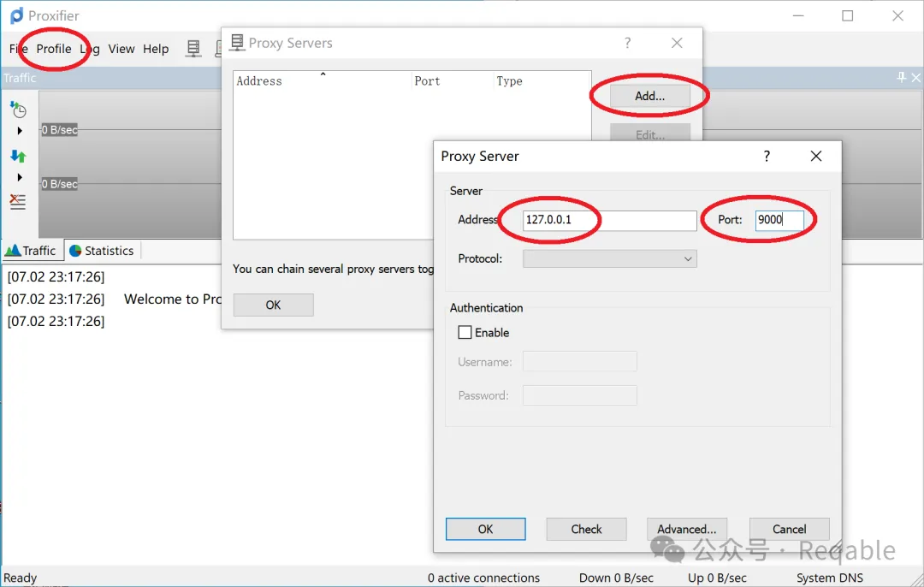Open the Protocol dropdown
The image size is (924, 587).
pos(609,258)
